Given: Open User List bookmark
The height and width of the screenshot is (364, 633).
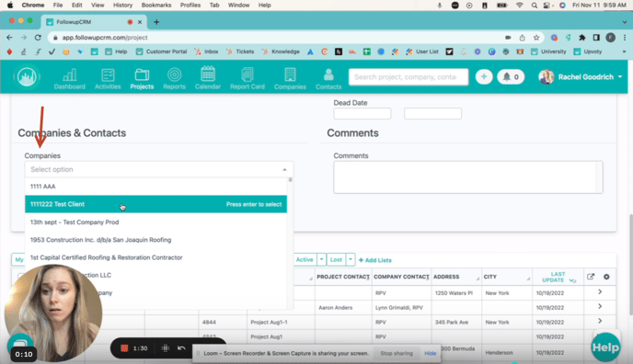Looking at the screenshot, I should click(422, 51).
